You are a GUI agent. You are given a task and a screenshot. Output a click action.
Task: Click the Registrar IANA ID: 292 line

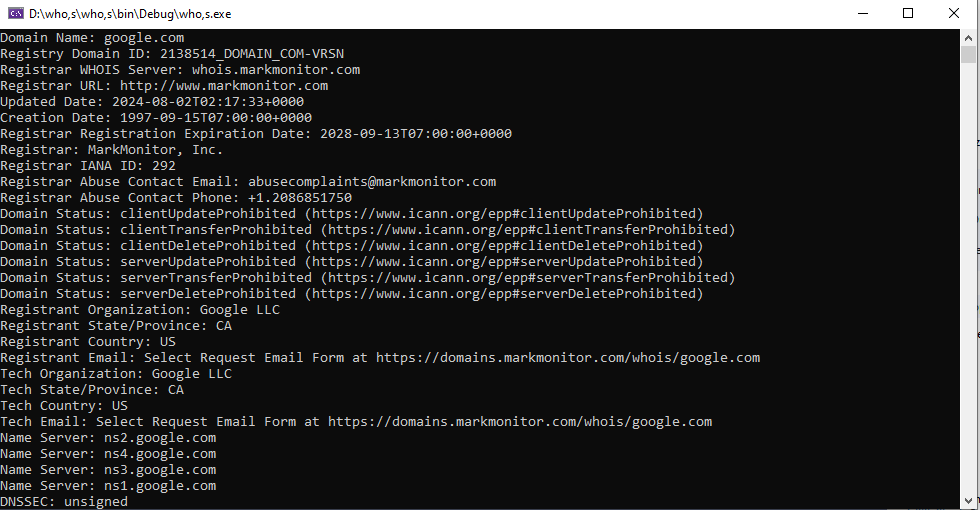[88, 166]
